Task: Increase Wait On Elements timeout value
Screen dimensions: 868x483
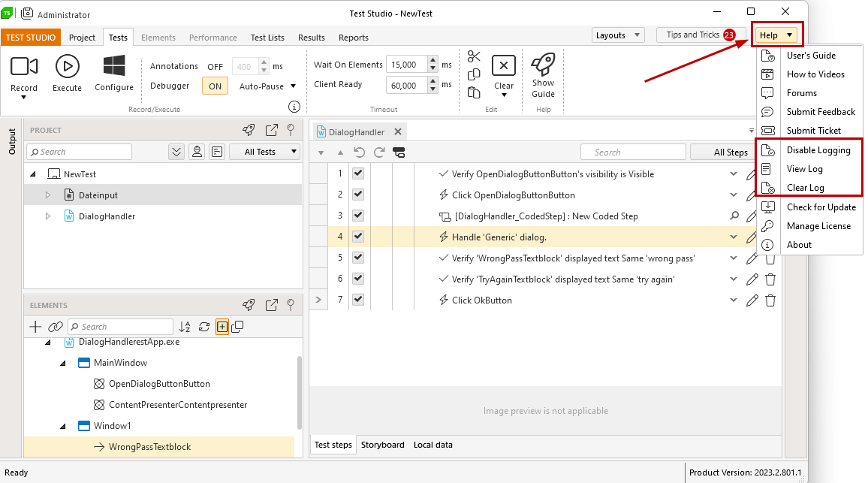Action: [433, 60]
